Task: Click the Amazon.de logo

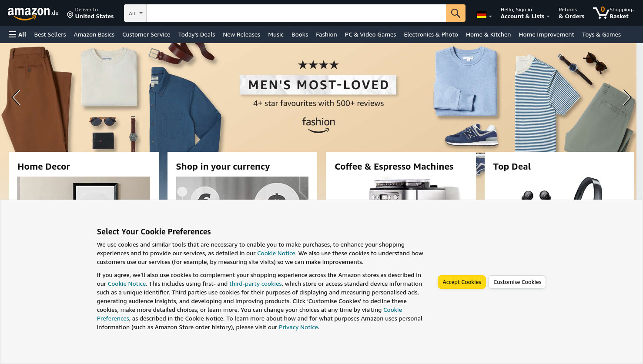Action: (x=33, y=13)
